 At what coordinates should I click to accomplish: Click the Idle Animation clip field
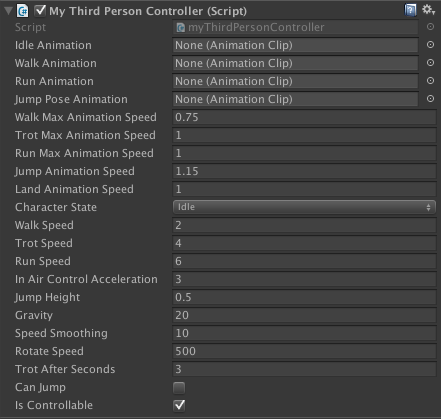[295, 45]
